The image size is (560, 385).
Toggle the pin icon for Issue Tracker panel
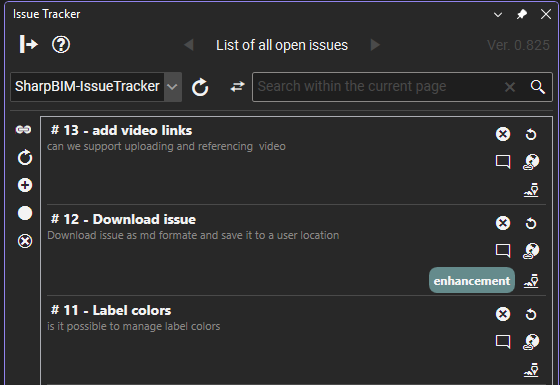tap(522, 14)
